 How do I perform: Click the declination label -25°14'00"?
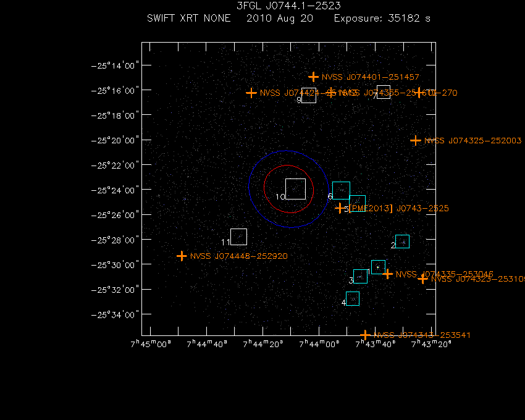pyautogui.click(x=115, y=65)
